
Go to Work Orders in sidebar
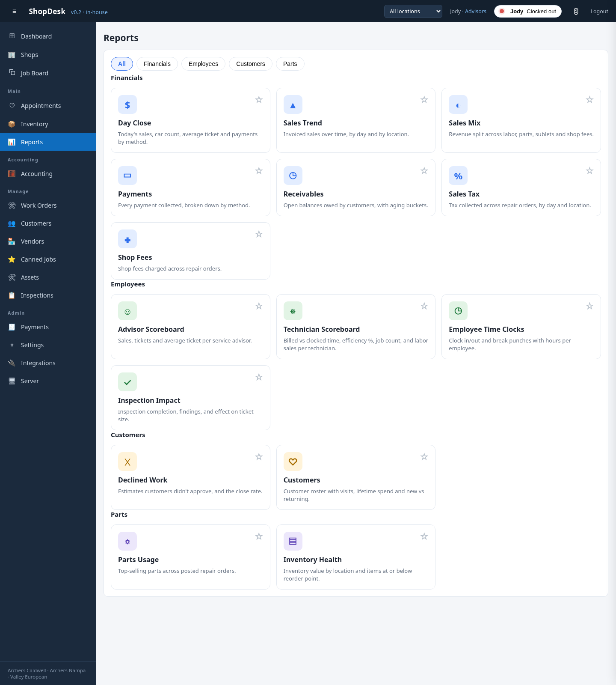[48, 205]
